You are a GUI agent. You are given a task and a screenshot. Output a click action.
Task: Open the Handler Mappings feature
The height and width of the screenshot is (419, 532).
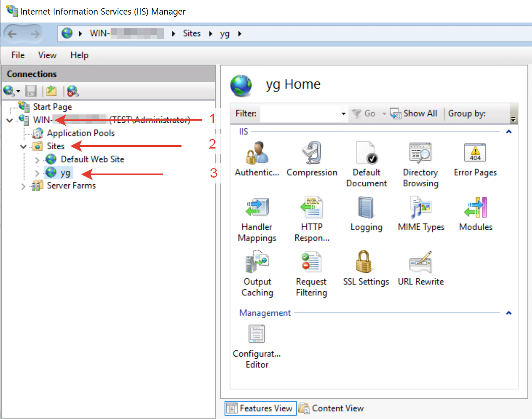(257, 219)
